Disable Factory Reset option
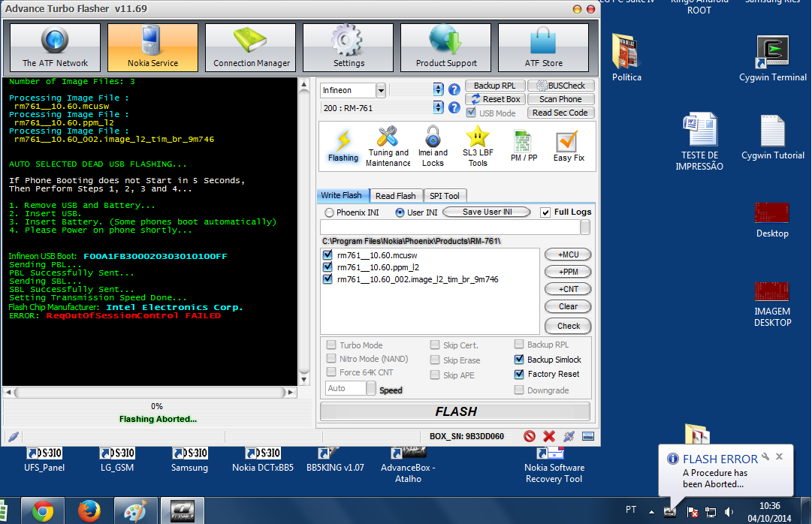The width and height of the screenshot is (812, 524). (x=519, y=374)
